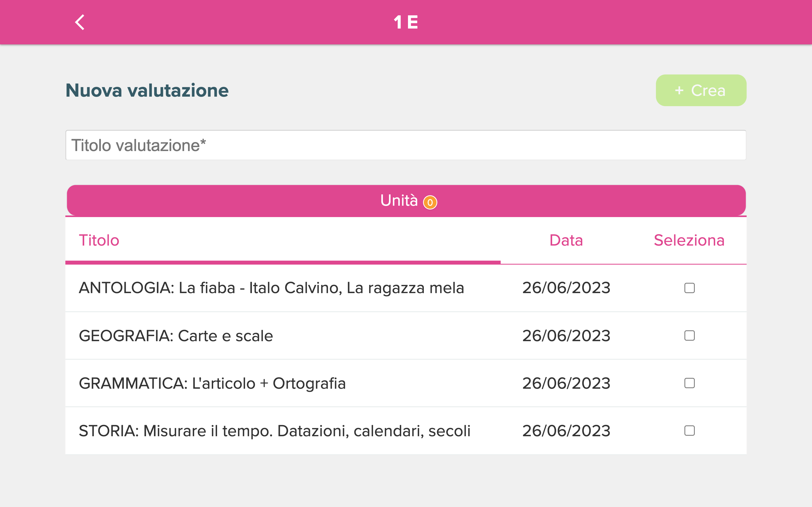Click the 1 E class header title
This screenshot has width=812, height=507.
[x=406, y=22]
